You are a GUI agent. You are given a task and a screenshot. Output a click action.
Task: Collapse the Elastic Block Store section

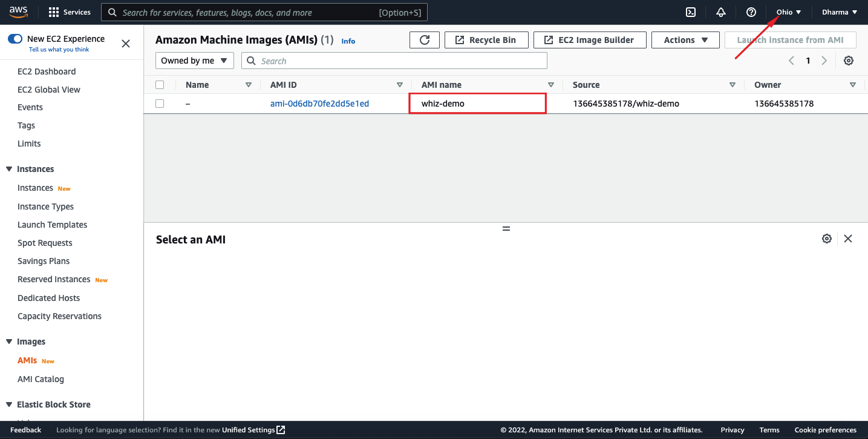9,404
